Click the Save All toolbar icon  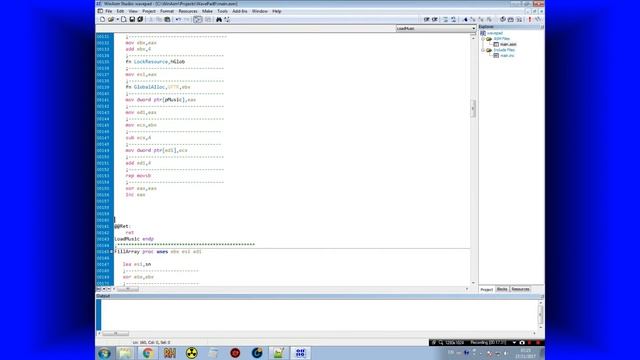coord(140,20)
